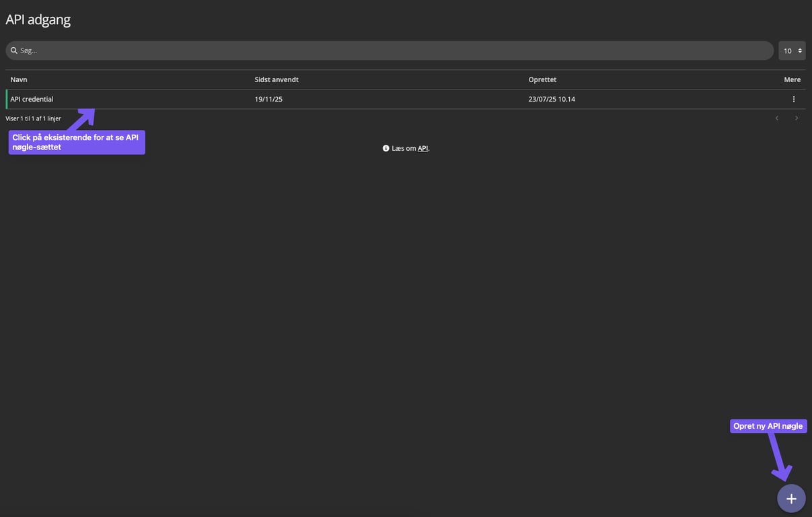
Task: Sort by the Oprettet column header
Action: coord(542,79)
